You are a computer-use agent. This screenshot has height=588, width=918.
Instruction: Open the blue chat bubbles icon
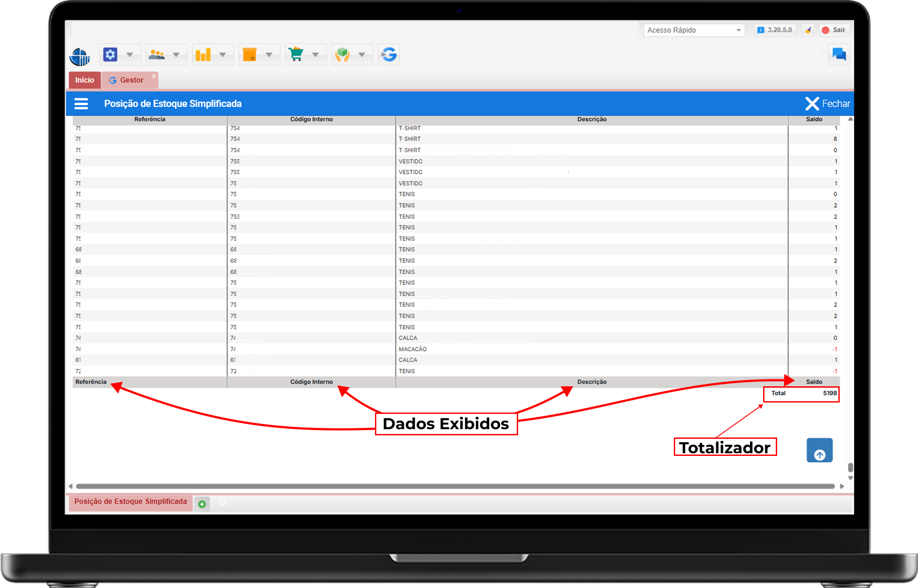pyautogui.click(x=839, y=55)
